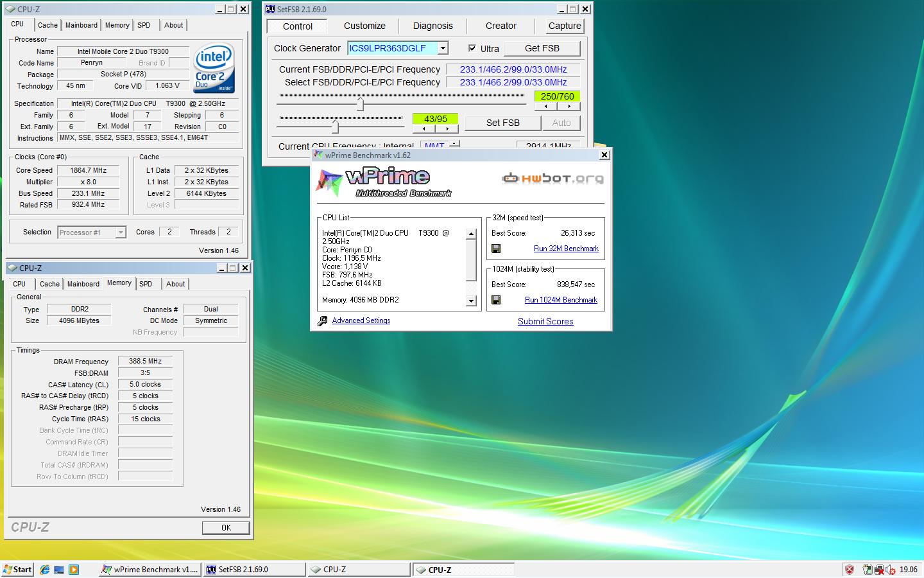Open Mainboard tab in the CPU-Z processor window

point(81,25)
